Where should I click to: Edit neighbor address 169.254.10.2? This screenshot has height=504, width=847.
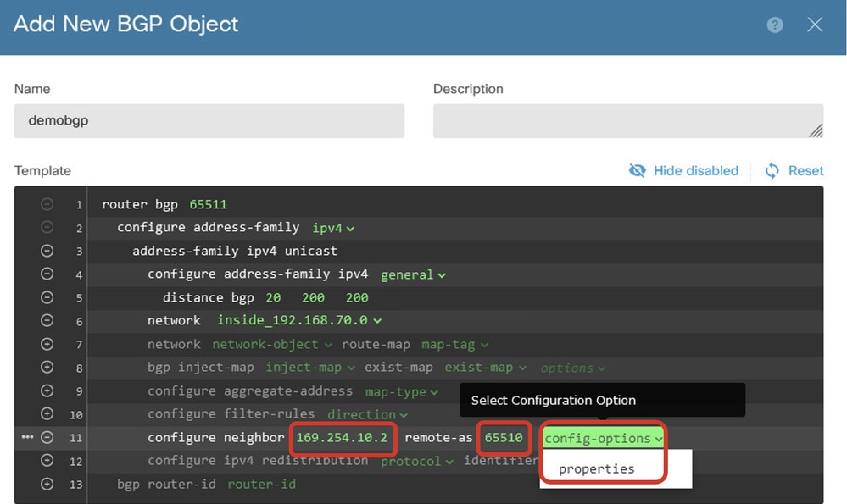point(342,438)
